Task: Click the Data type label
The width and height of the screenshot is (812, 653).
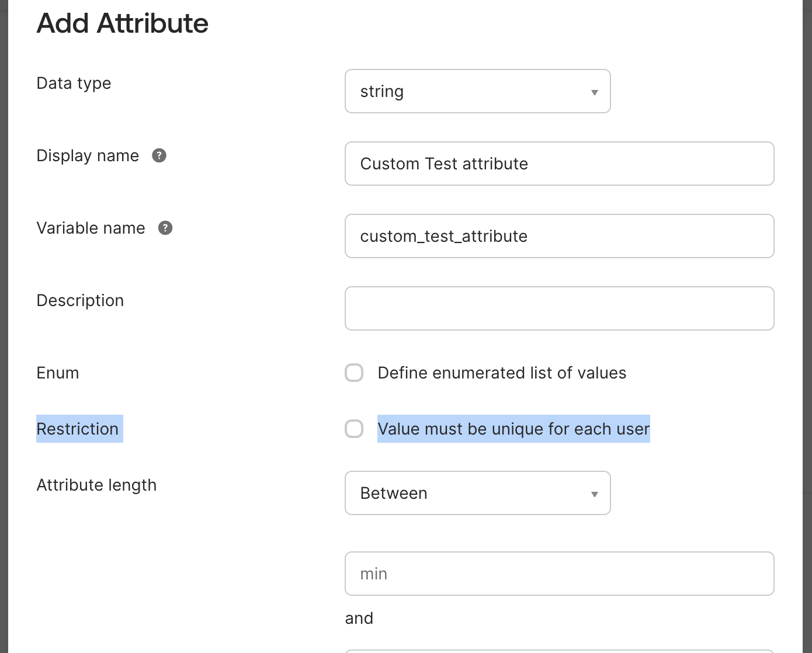Action: [74, 83]
